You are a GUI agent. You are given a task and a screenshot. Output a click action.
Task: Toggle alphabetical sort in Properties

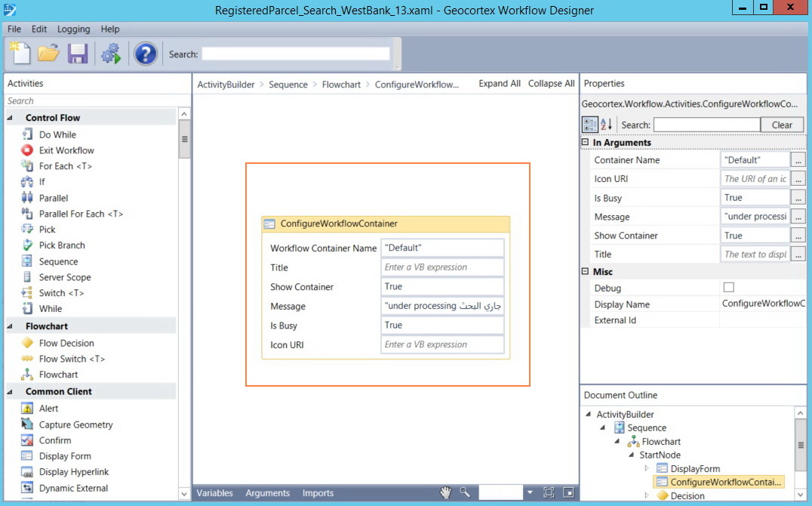coord(607,125)
